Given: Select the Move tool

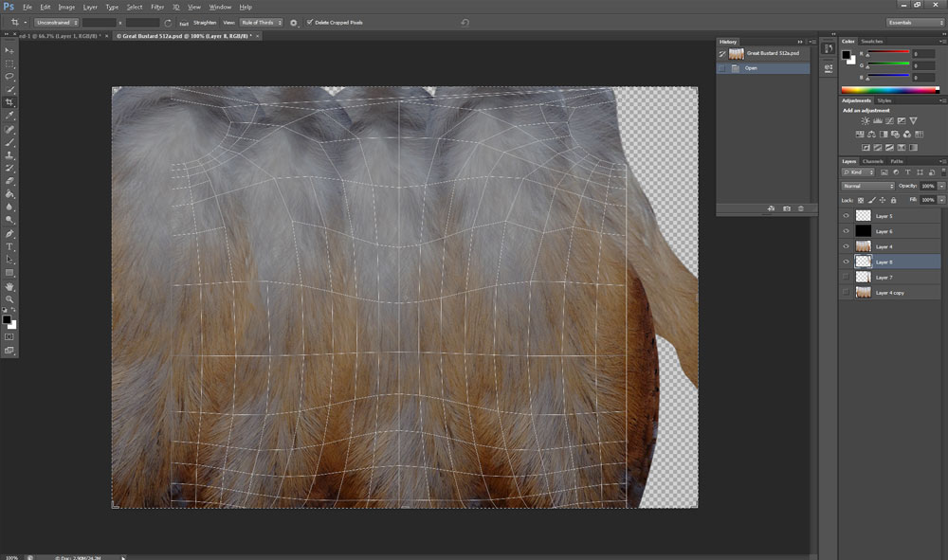Looking at the screenshot, I should [9, 50].
